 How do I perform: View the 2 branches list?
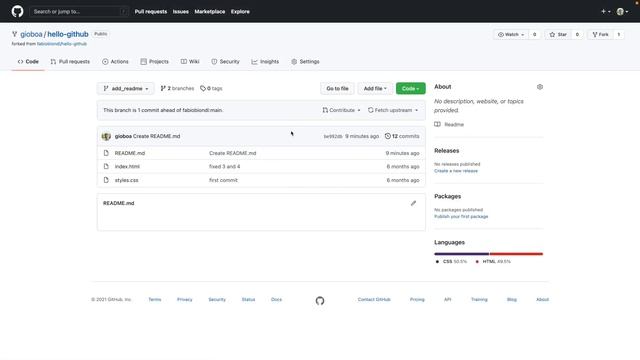click(177, 88)
